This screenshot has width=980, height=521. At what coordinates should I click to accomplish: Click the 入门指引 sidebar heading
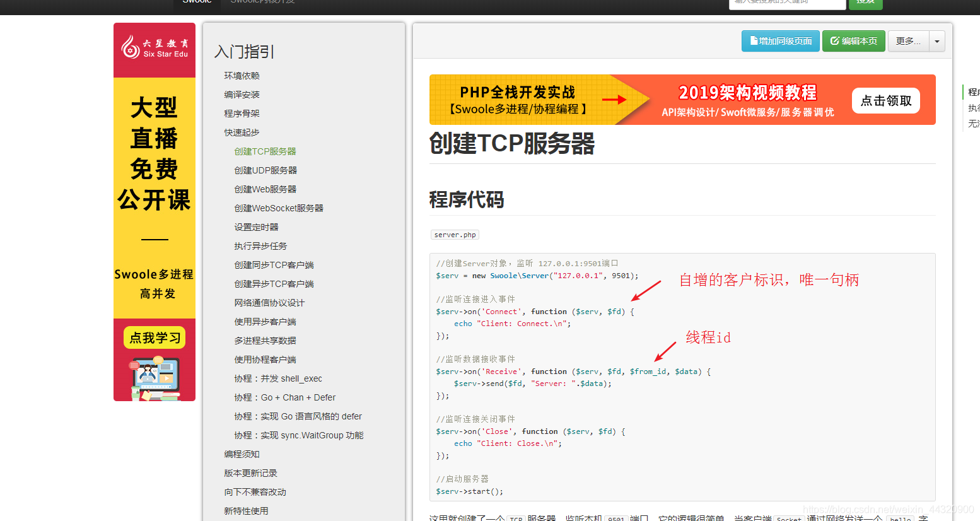(245, 52)
